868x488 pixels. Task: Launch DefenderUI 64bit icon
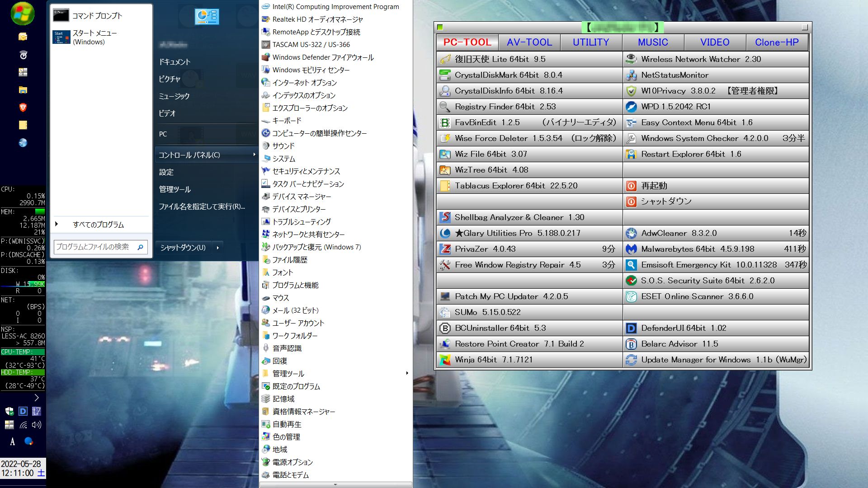point(632,328)
